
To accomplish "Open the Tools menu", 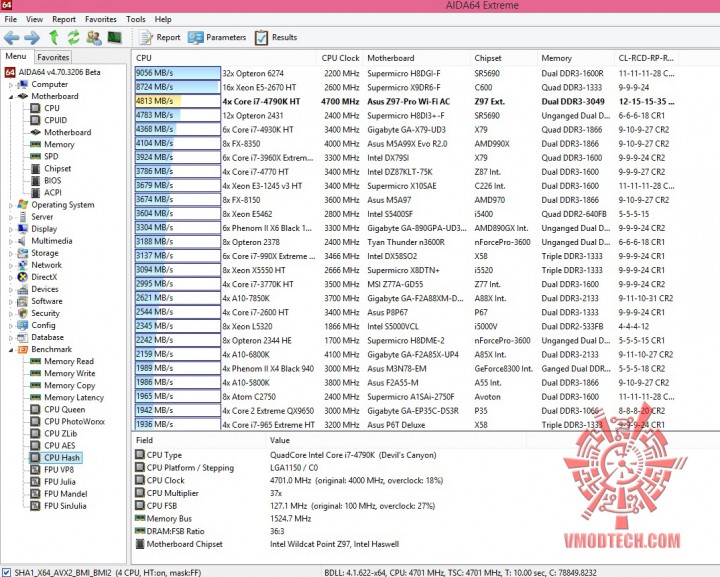I will tap(135, 19).
